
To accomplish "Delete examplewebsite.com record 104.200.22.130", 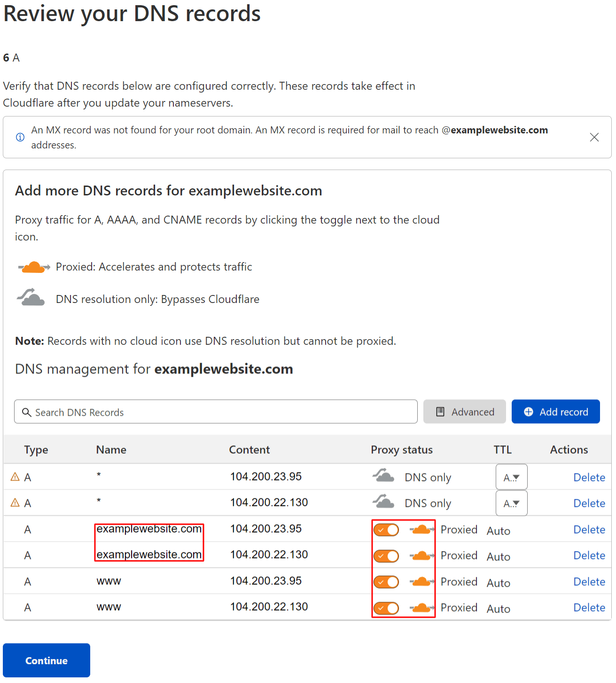I will [x=589, y=555].
